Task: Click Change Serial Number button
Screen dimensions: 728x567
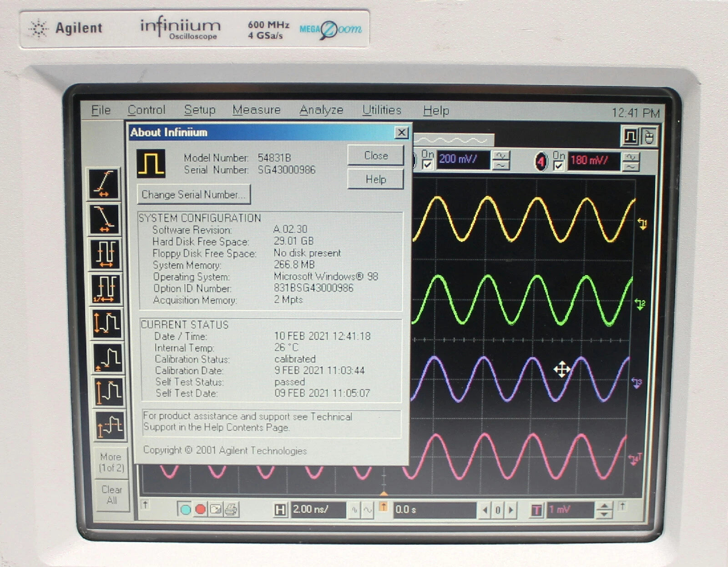Action: coord(193,195)
